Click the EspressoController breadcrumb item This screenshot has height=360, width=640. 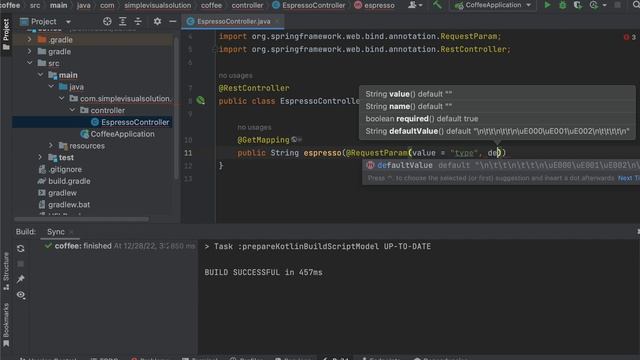coord(309,5)
